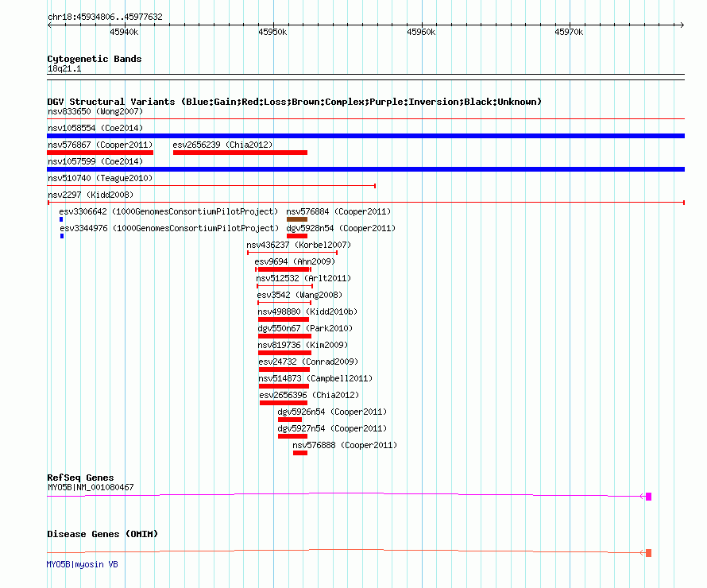Click the esv2656396 (Chia2012) red bar
The image size is (707, 588).
[284, 403]
